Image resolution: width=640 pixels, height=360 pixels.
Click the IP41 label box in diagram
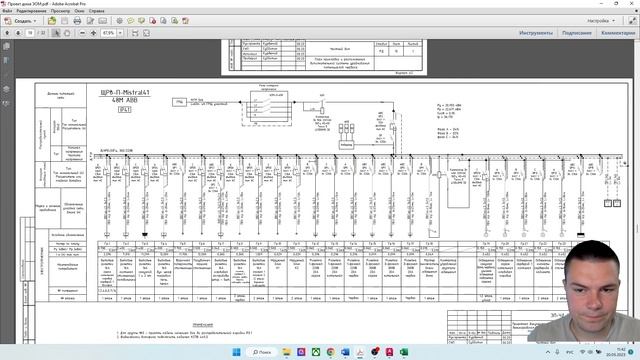[124, 109]
